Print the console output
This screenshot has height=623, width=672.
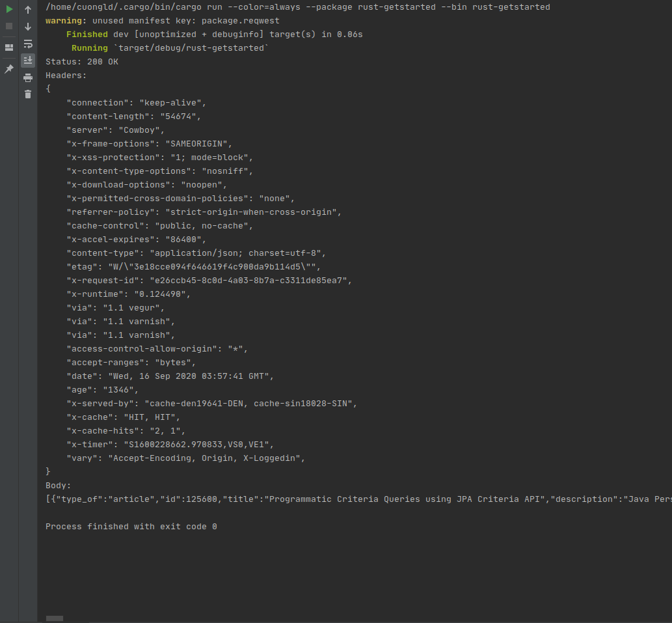[28, 77]
